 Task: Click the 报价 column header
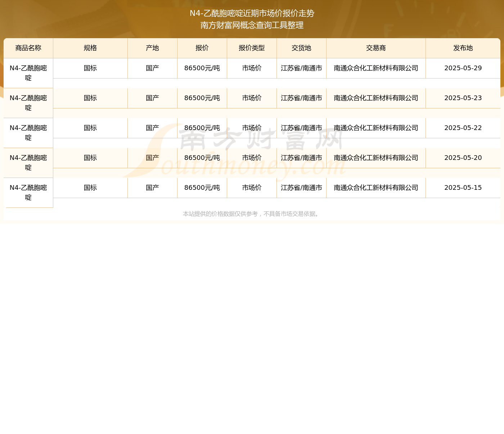202,48
